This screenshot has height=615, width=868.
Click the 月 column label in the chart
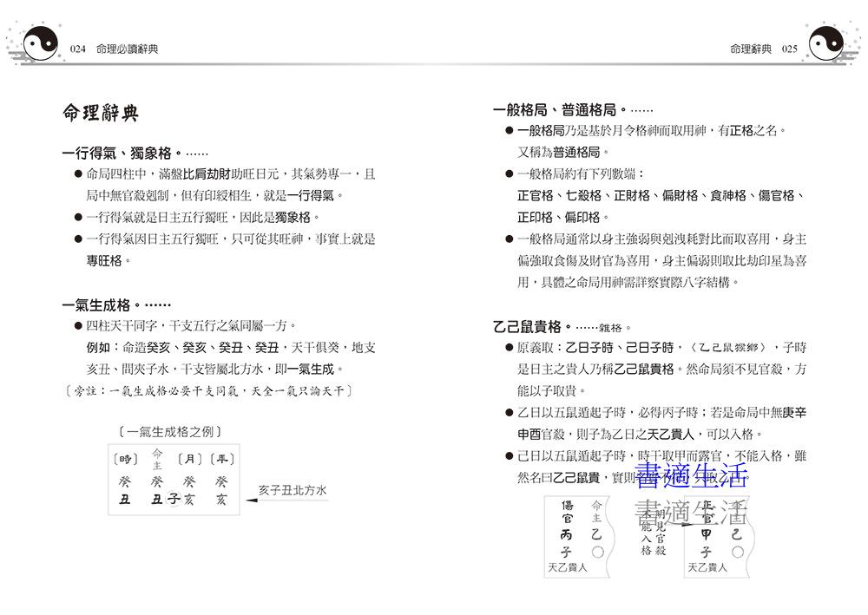click(x=189, y=459)
